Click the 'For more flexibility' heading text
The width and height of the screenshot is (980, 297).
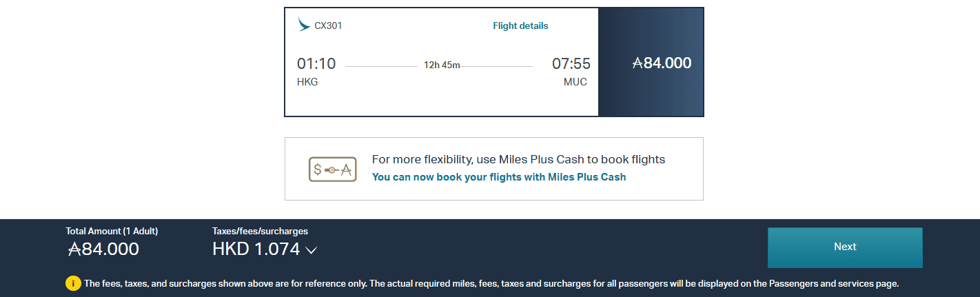(x=518, y=159)
